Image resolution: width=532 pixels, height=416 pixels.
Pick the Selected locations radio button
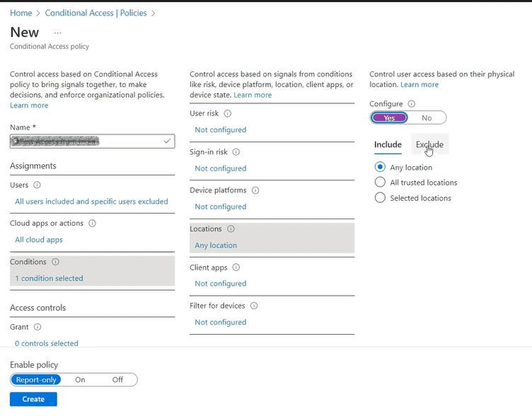tap(380, 198)
